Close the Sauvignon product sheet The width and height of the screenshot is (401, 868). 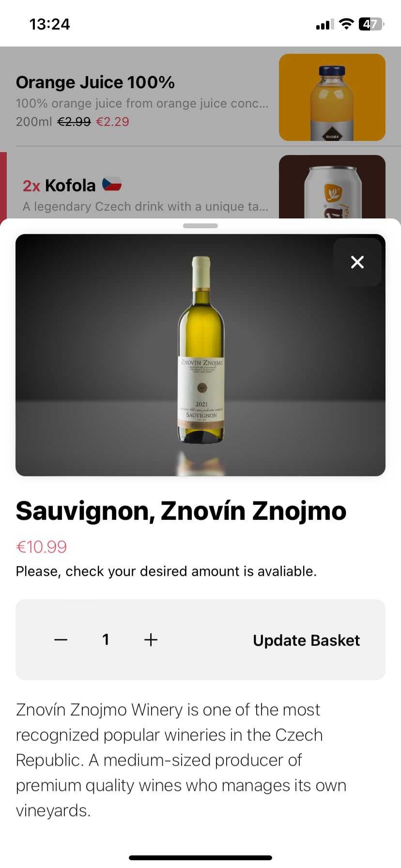pos(357,262)
